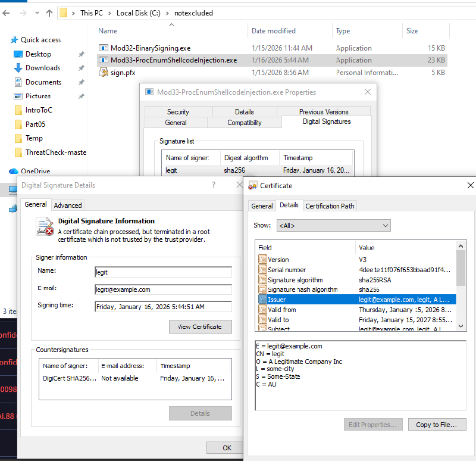Click the back arrow in File Explorer
Screen dimensions: 476x461
pyautogui.click(x=8, y=13)
